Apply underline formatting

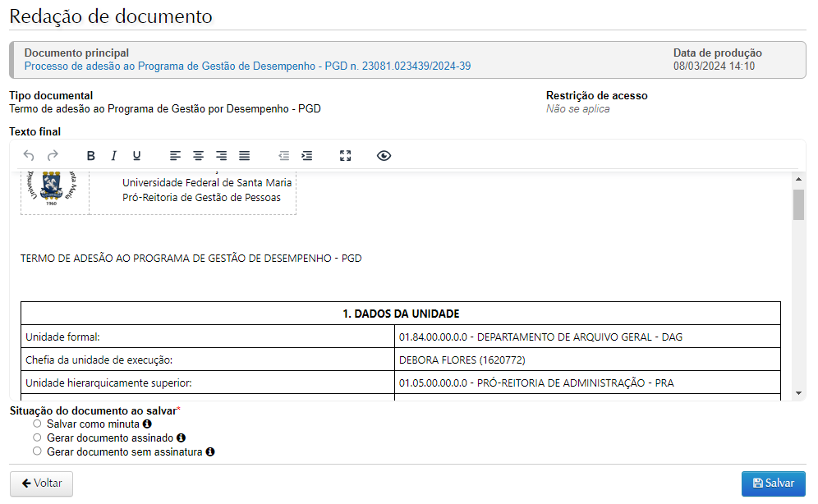[x=137, y=155]
